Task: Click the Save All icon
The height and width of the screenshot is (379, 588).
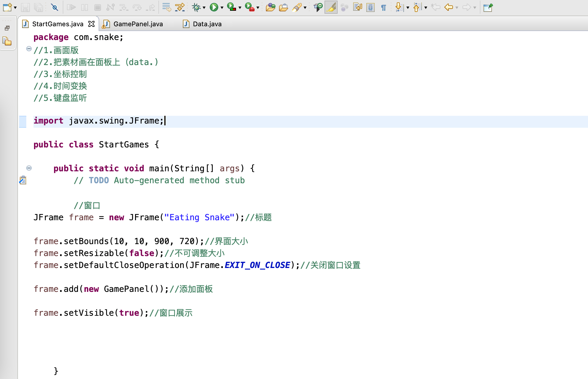Action: coord(39,7)
